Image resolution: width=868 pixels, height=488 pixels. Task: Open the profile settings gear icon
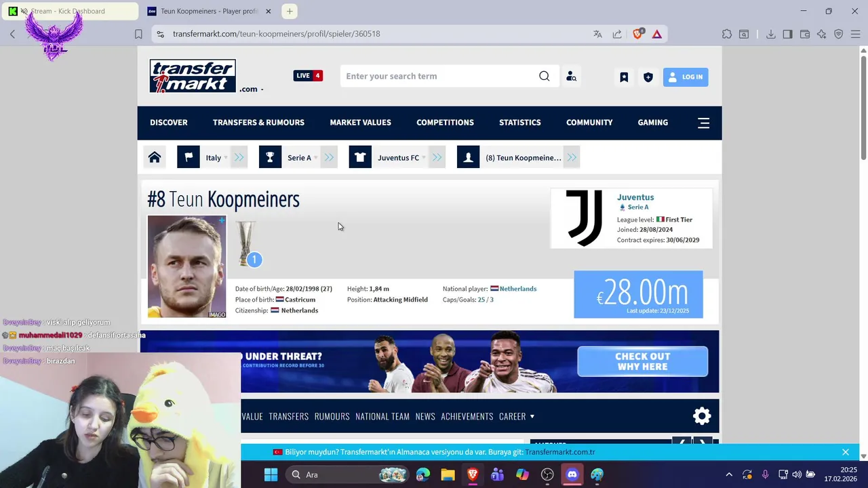pyautogui.click(x=702, y=415)
